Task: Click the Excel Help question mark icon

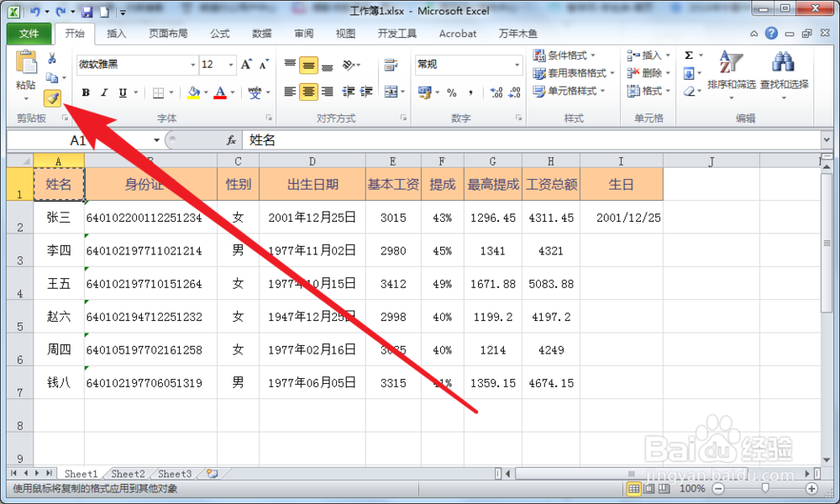Action: coord(771,34)
